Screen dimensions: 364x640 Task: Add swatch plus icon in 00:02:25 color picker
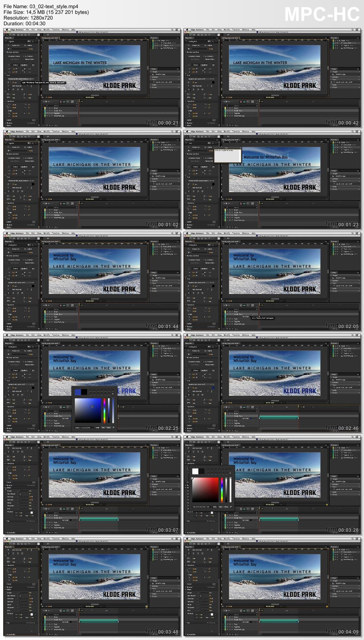(x=113, y=394)
